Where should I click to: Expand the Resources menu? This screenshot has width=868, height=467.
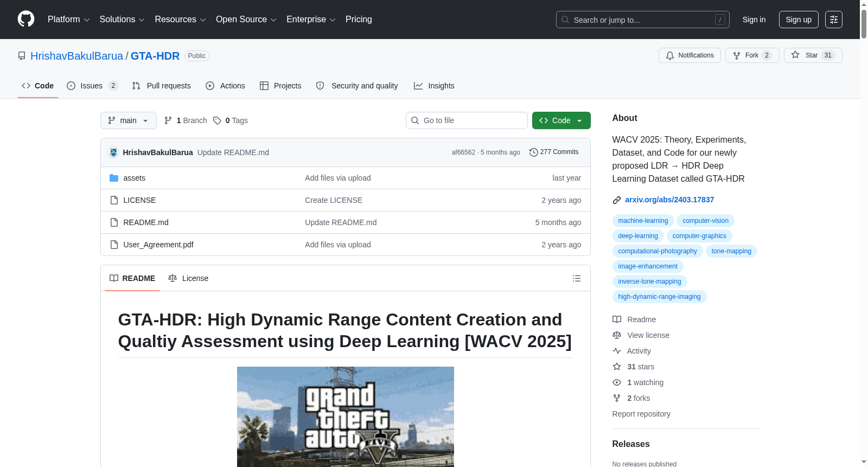[x=180, y=20]
